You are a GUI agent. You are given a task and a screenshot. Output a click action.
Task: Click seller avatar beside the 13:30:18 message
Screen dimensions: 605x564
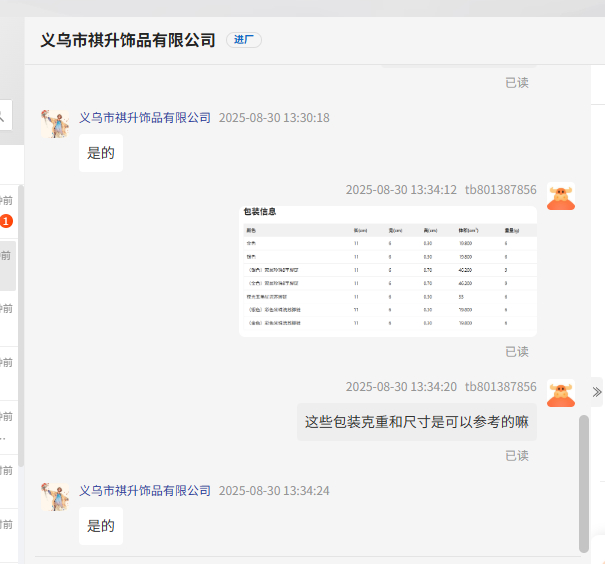(x=54, y=122)
